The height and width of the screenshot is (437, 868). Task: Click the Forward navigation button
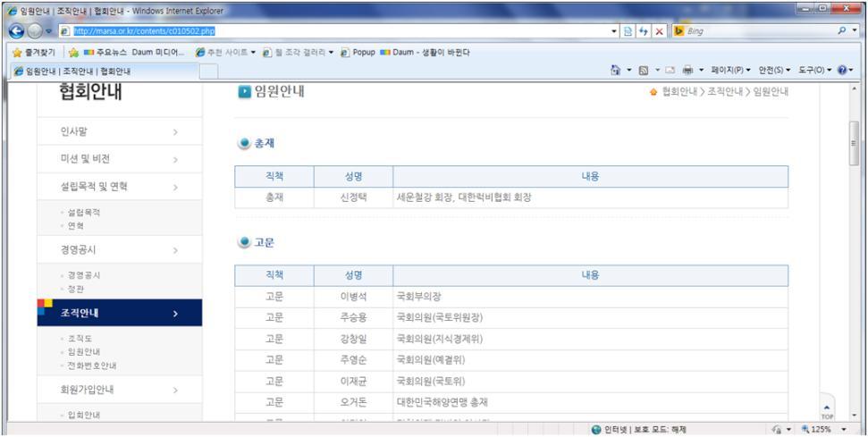pos(35,31)
